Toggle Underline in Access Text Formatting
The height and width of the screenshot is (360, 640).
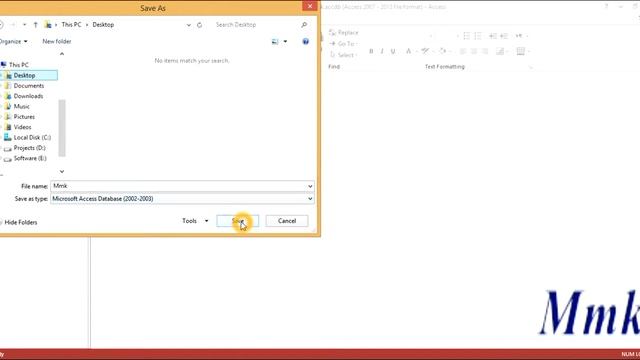393,51
